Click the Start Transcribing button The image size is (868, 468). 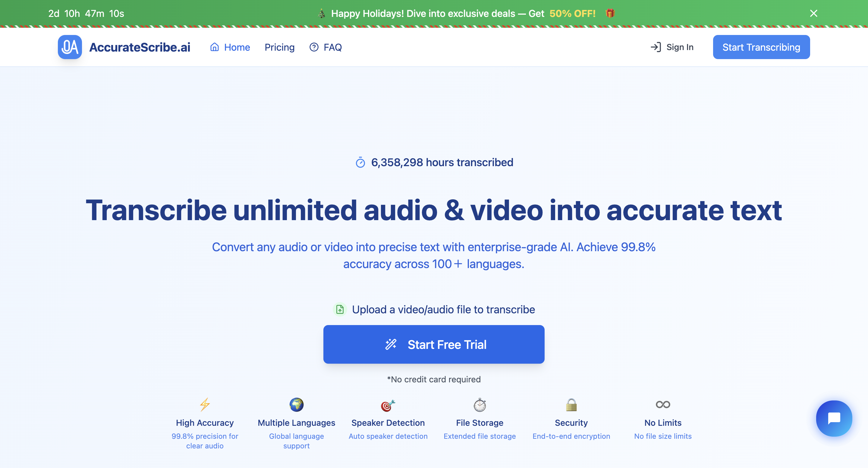click(x=761, y=47)
